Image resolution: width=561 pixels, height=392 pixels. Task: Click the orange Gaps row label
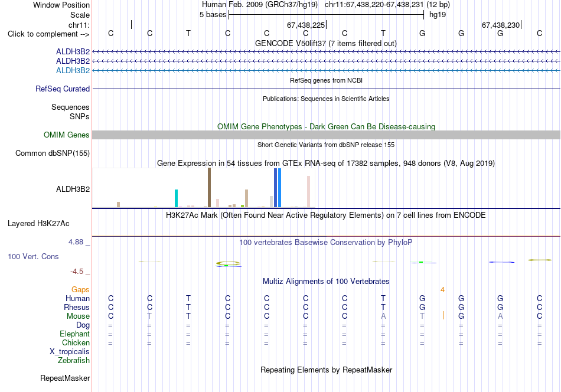pos(80,290)
